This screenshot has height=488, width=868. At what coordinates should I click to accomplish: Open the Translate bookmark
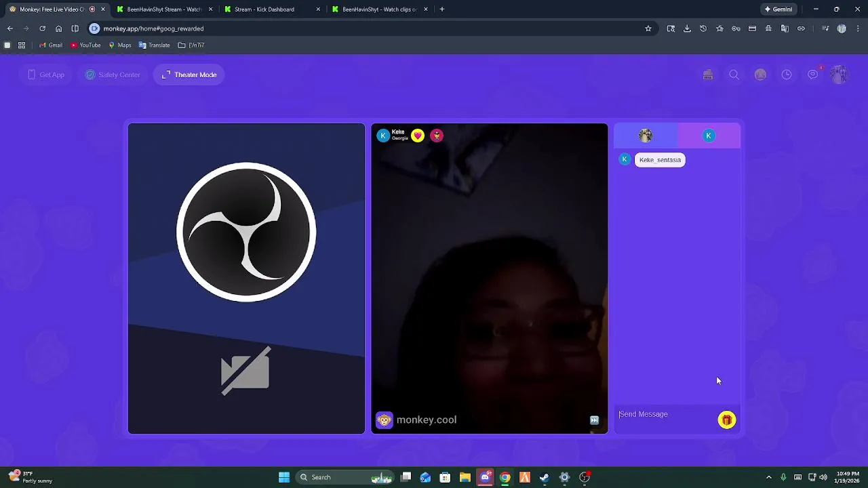154,45
